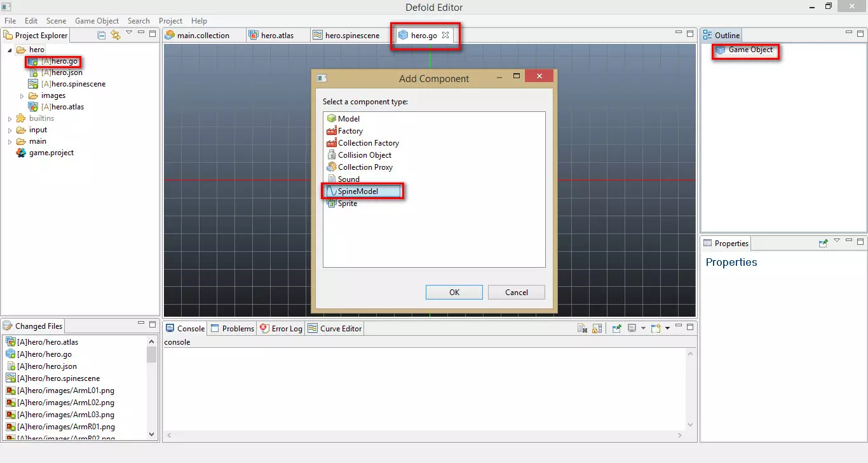Click the Collision Object component icon
Viewport: 868px width, 463px height.
331,155
